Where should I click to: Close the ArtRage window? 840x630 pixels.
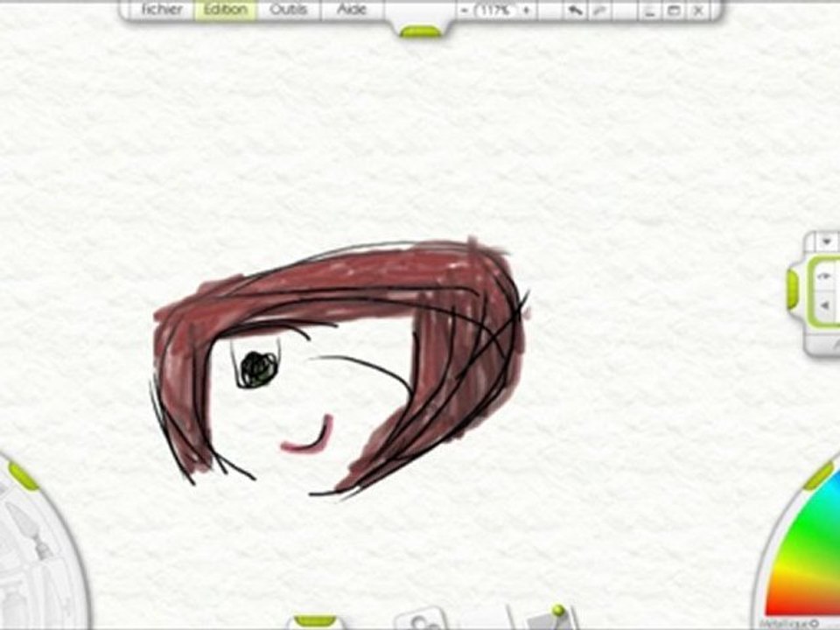[x=698, y=10]
